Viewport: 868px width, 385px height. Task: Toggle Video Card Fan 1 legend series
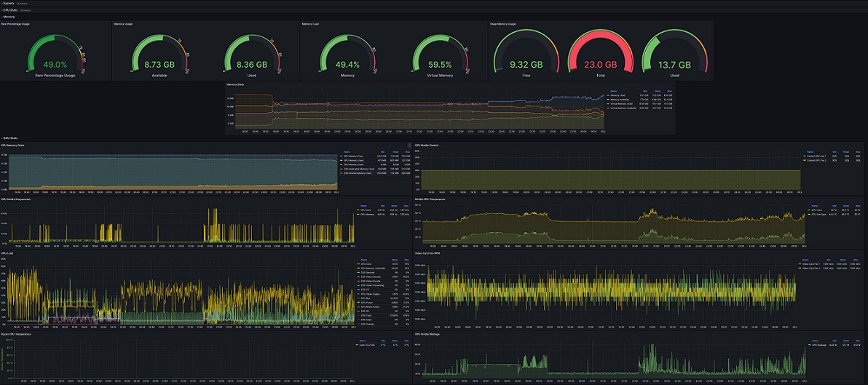[x=811, y=264]
